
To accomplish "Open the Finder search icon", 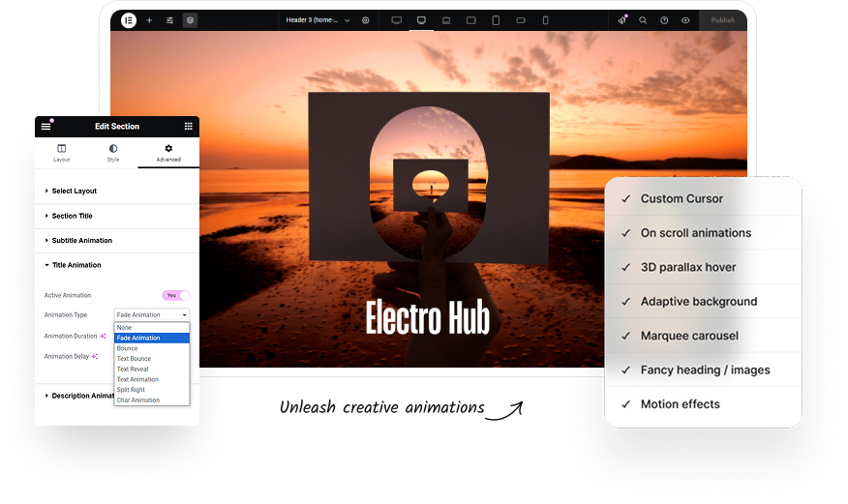I will pos(643,20).
